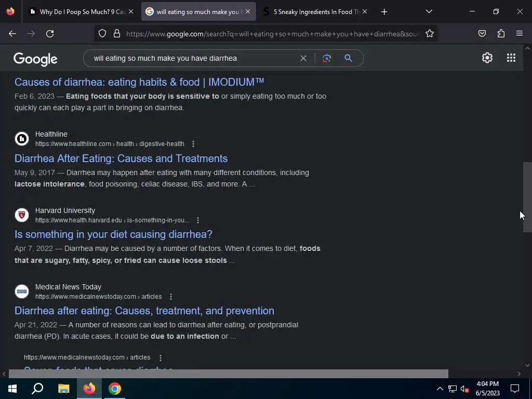Open the Windows notification center
Image resolution: width=532 pixels, height=399 pixels.
coord(515,389)
